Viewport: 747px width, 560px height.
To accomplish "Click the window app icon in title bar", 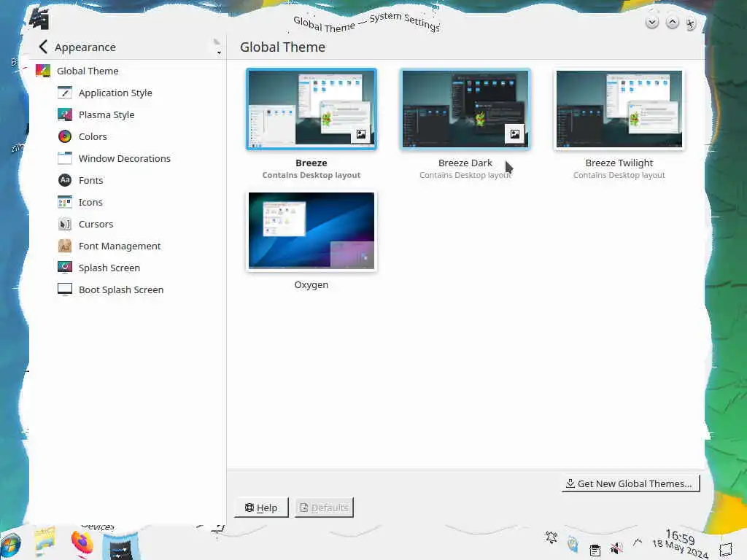I will (39, 19).
